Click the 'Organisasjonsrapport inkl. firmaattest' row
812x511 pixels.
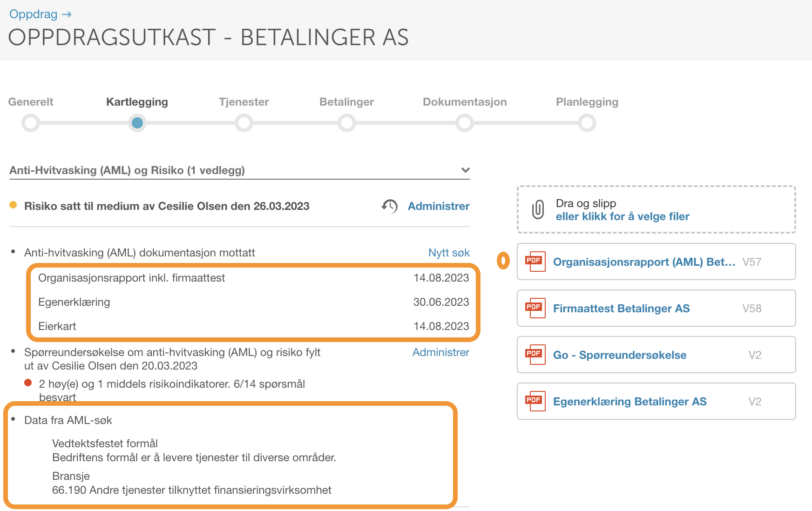[x=253, y=278]
